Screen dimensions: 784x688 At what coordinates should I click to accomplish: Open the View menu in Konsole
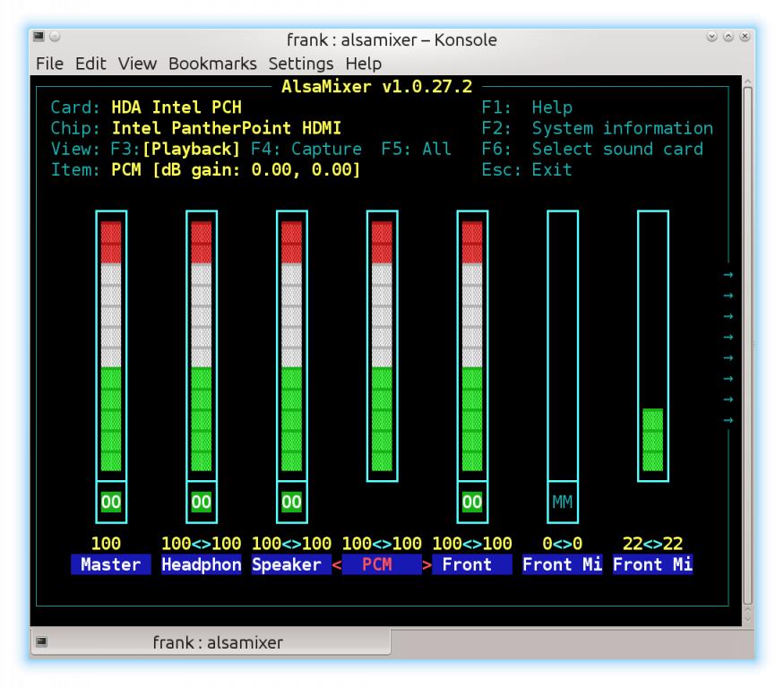[x=137, y=64]
